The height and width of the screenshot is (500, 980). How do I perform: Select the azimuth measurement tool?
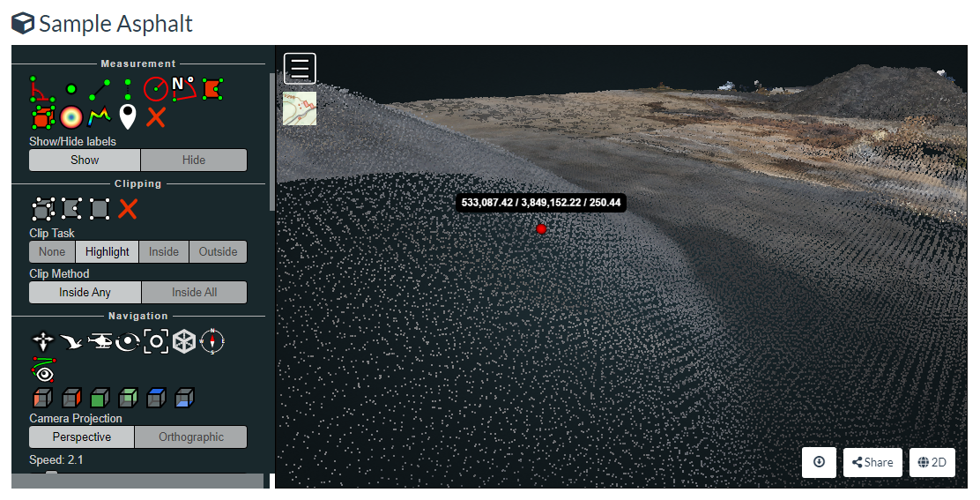pos(183,89)
